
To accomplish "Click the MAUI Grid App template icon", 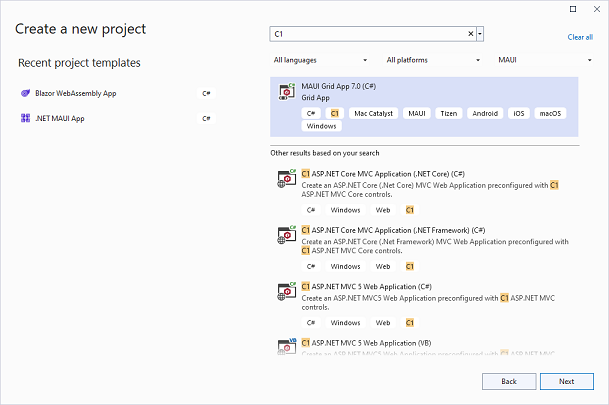I will tap(286, 91).
